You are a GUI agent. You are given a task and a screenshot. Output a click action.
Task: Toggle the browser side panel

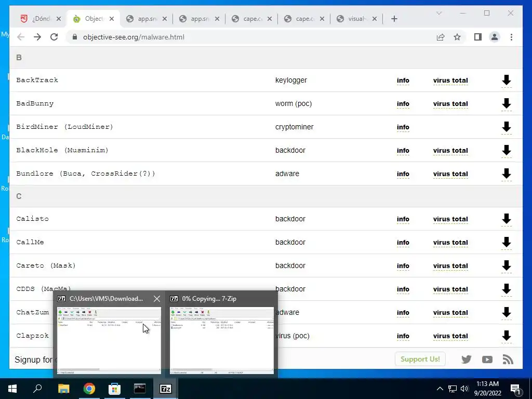tap(478, 37)
